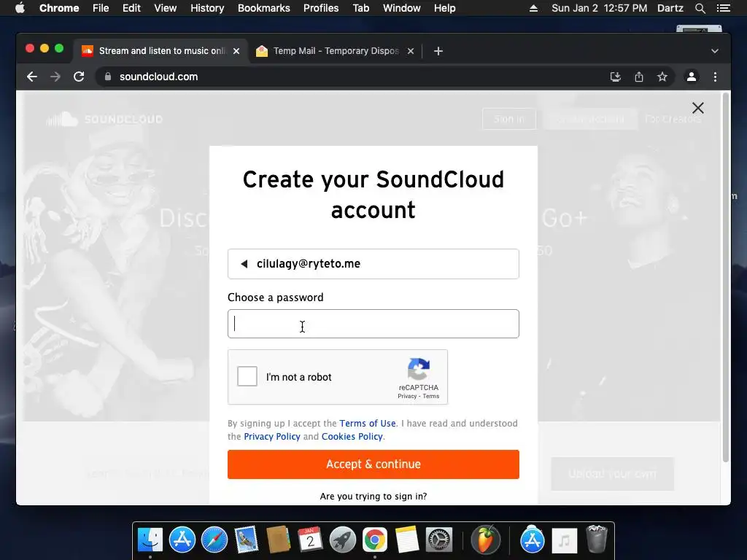Open reCAPTCHA Privacy link
This screenshot has height=560, width=747.
click(407, 396)
